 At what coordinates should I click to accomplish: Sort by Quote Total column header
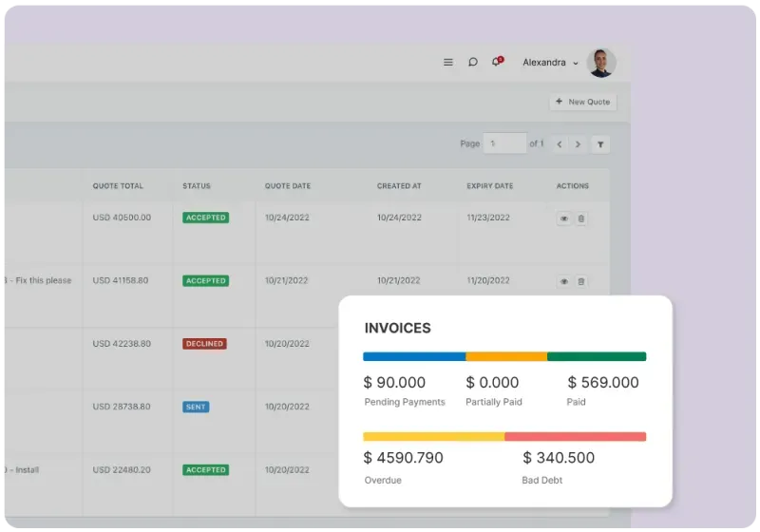pos(118,186)
